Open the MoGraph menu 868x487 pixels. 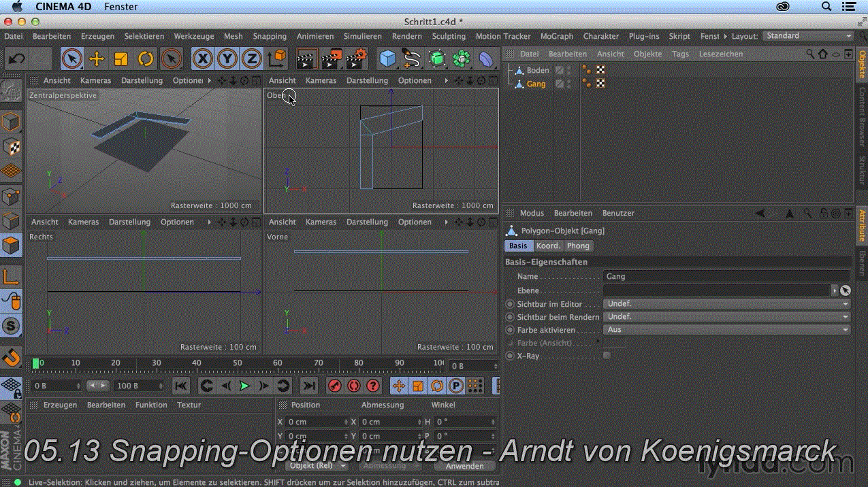[x=556, y=36]
